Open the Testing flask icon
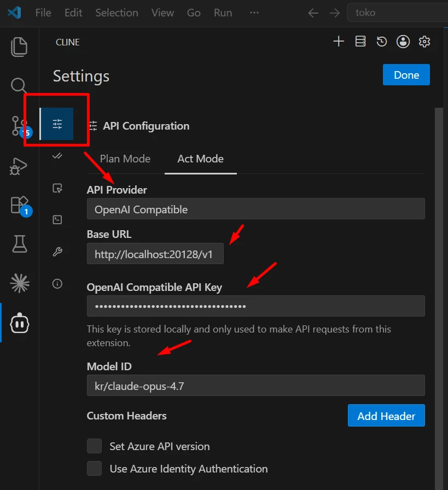The image size is (448, 490). pyautogui.click(x=19, y=244)
